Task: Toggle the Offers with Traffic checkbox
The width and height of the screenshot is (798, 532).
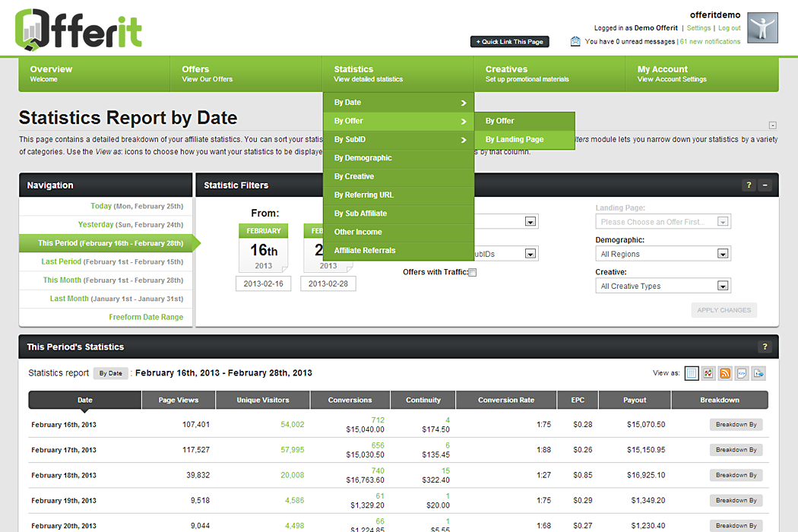Action: [472, 273]
